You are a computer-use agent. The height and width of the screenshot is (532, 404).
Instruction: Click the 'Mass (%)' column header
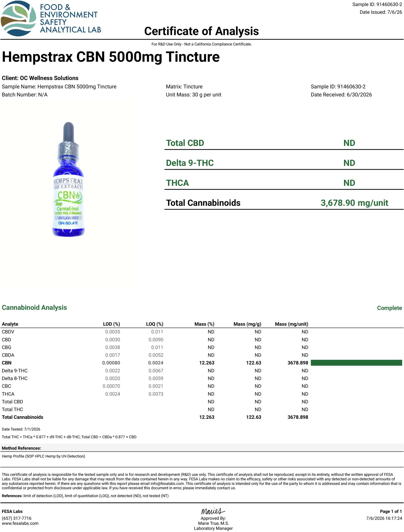(204, 324)
